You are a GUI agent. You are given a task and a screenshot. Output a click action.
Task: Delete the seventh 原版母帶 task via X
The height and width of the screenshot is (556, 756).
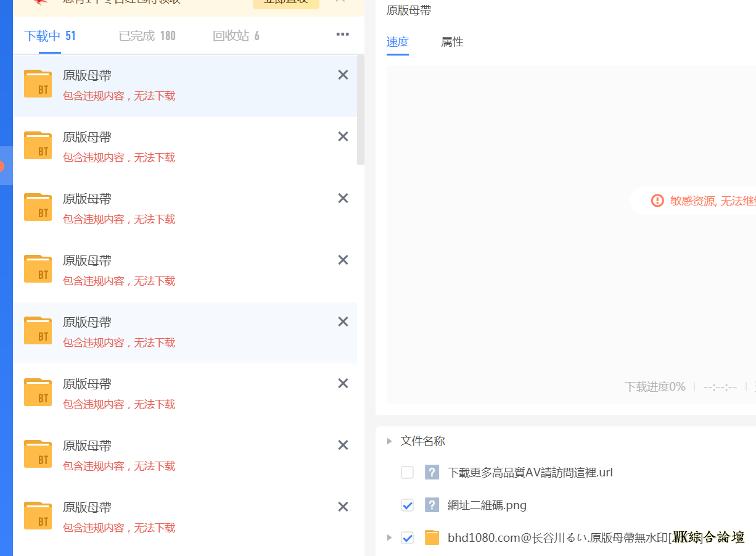click(x=343, y=445)
